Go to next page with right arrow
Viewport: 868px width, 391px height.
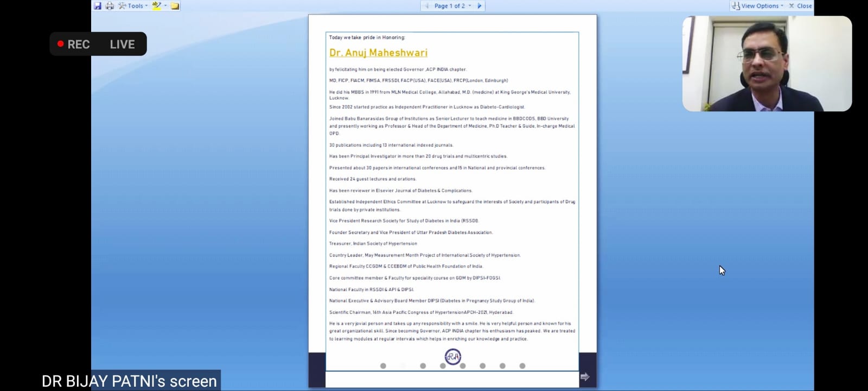click(479, 6)
